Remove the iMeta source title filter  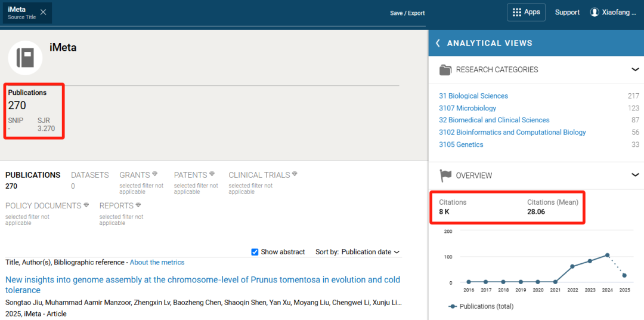[43, 13]
